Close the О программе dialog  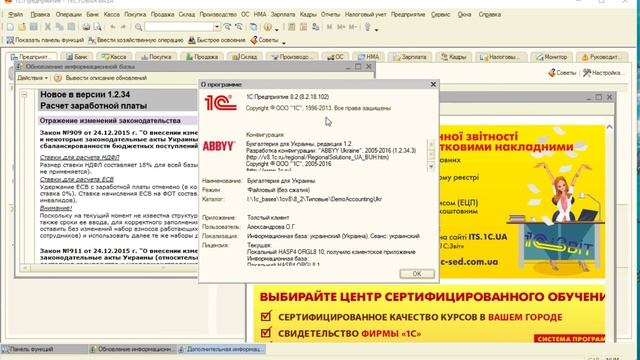tap(433, 84)
